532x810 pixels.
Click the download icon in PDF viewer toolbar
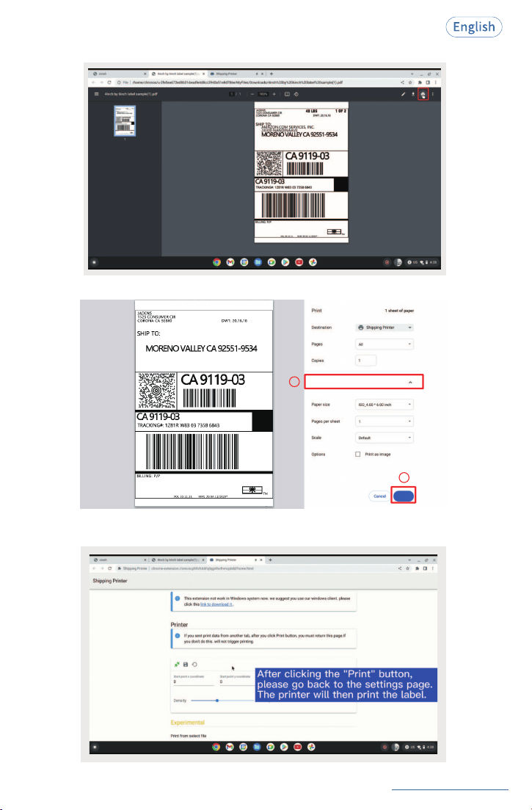click(413, 94)
